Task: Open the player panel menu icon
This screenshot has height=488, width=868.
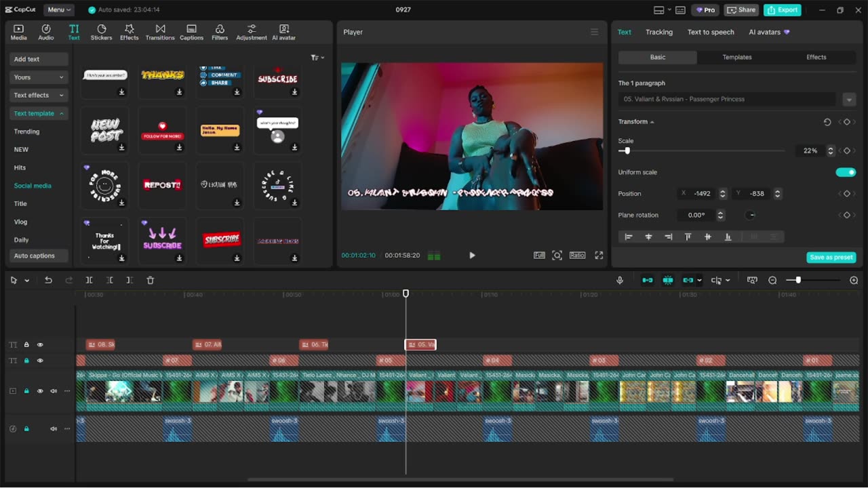Action: pyautogui.click(x=595, y=32)
